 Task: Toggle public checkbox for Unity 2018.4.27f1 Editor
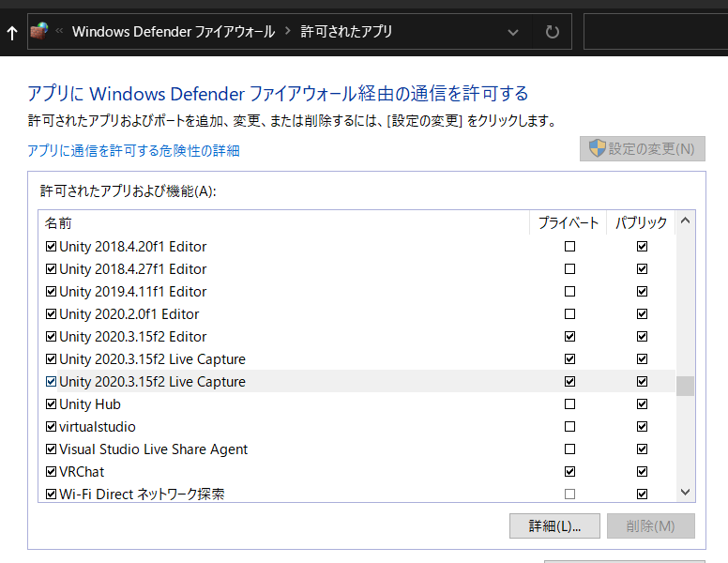(642, 269)
